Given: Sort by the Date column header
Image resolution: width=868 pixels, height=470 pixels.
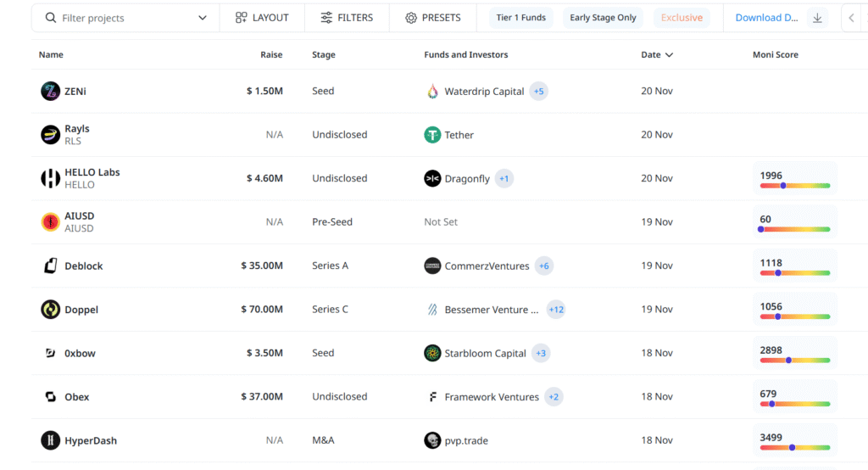Looking at the screenshot, I should (657, 55).
